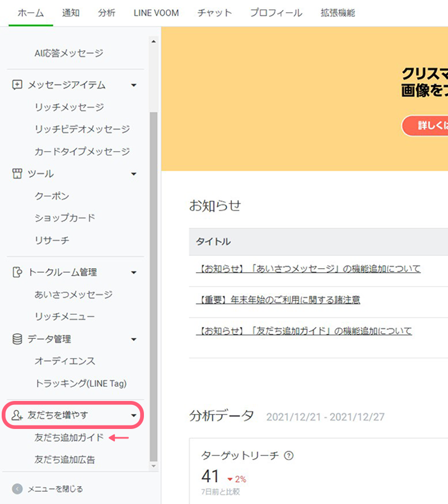This screenshot has width=448, height=504.
Task: Open the 年末年始 notice link
Action: pyautogui.click(x=278, y=300)
